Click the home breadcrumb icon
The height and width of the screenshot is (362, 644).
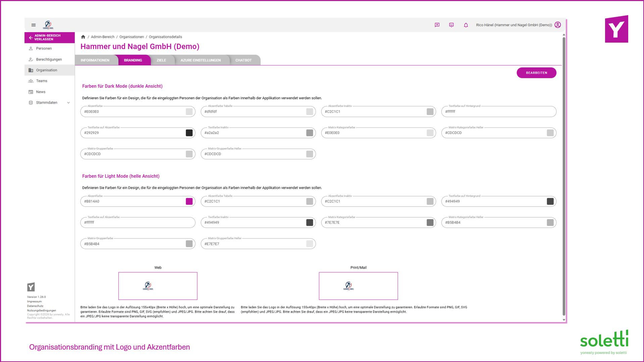(x=83, y=37)
